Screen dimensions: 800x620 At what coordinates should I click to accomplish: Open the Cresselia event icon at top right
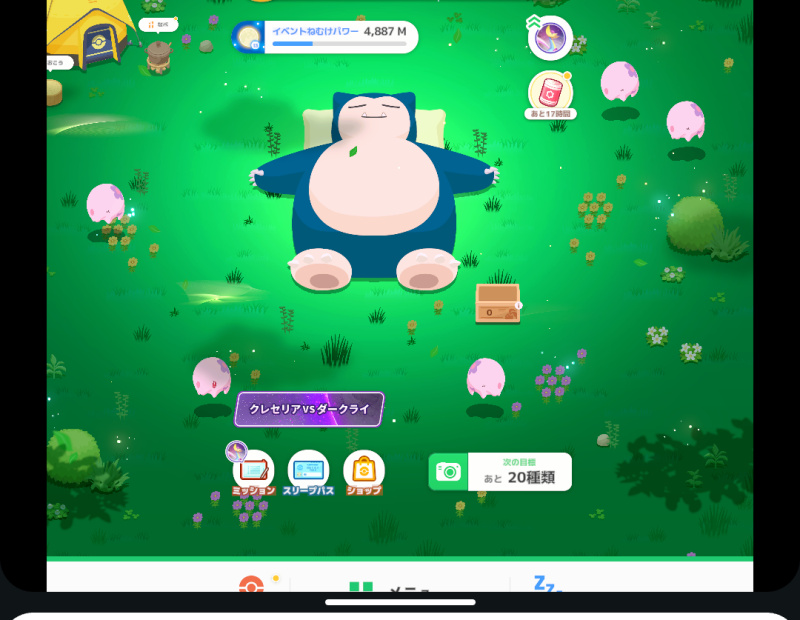(x=550, y=38)
